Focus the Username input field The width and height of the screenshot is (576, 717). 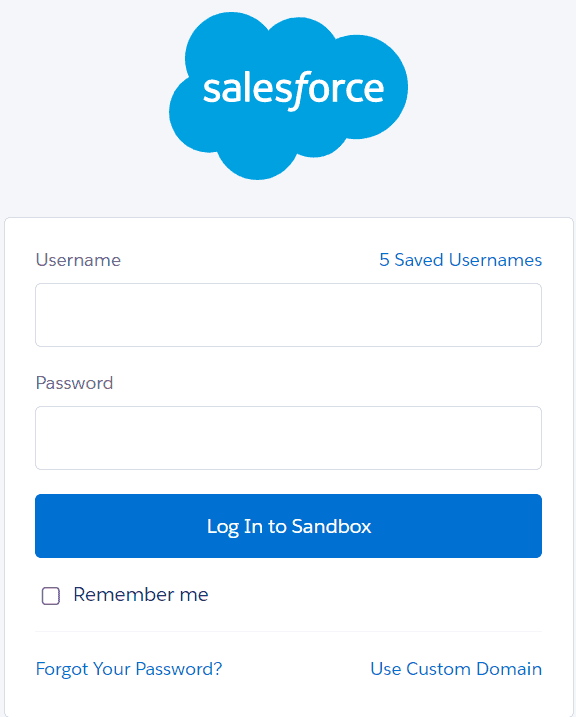(288, 315)
